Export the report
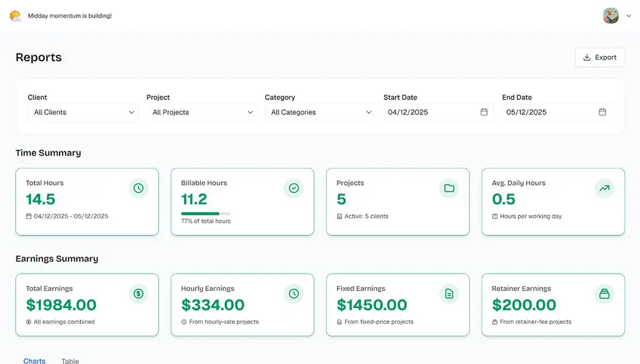640x364 pixels. pyautogui.click(x=599, y=58)
